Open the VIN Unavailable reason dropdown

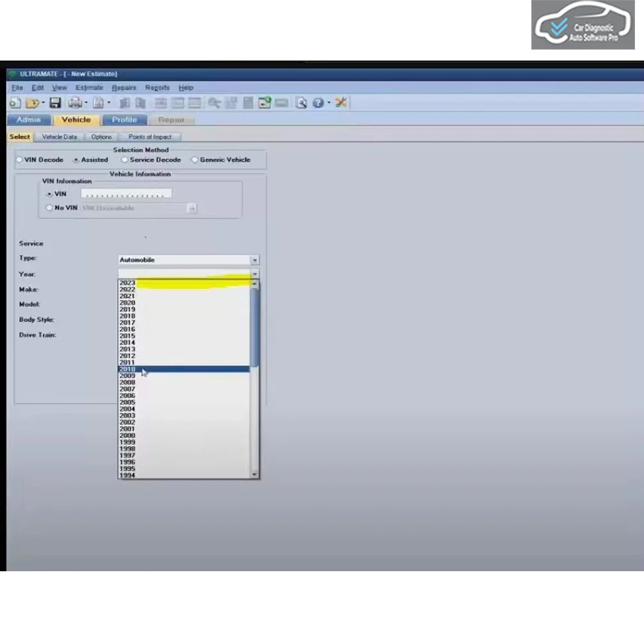pyautogui.click(x=191, y=208)
